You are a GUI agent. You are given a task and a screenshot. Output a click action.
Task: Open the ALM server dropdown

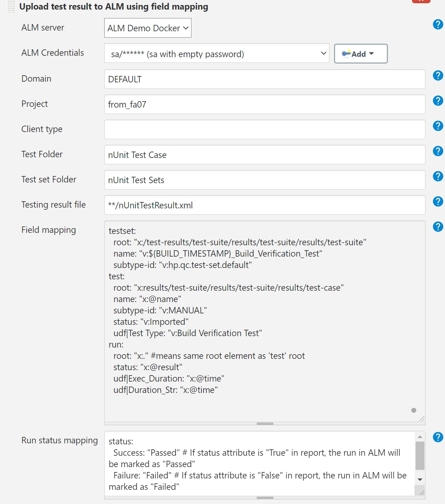[x=148, y=28]
